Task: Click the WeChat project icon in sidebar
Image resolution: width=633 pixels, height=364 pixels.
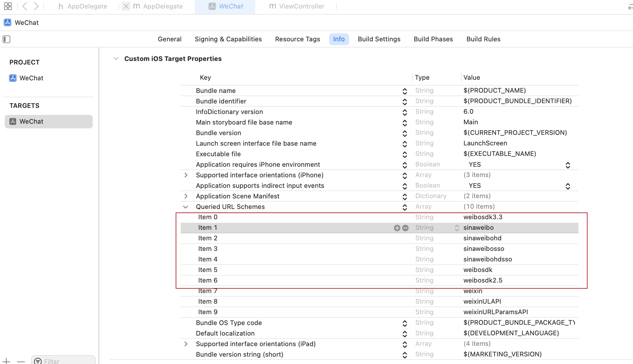Action: click(13, 78)
